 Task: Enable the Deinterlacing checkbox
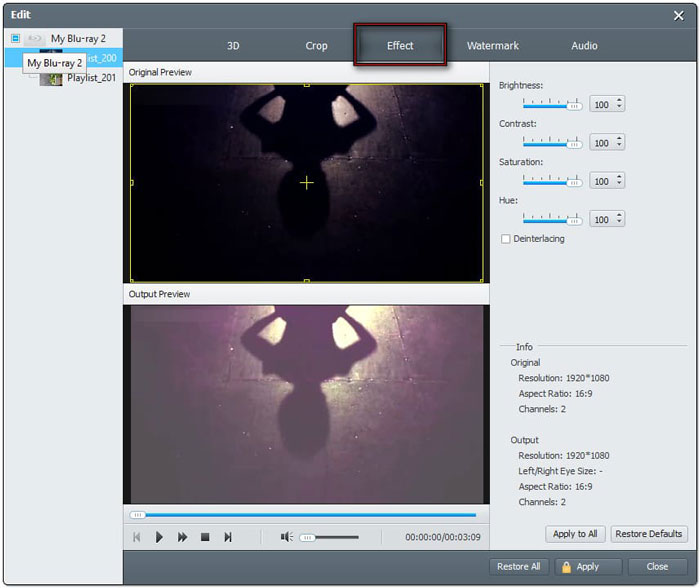(x=506, y=239)
